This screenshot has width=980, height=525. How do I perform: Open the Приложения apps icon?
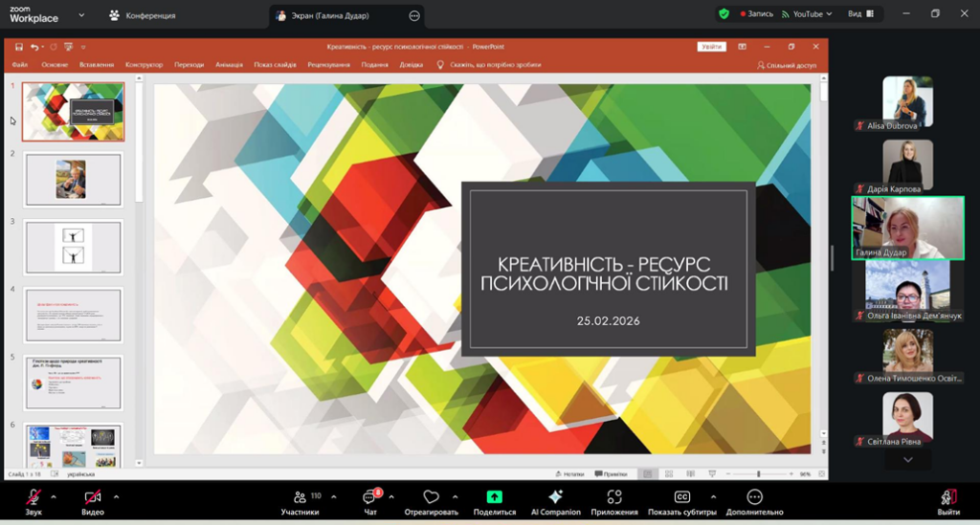click(x=614, y=497)
